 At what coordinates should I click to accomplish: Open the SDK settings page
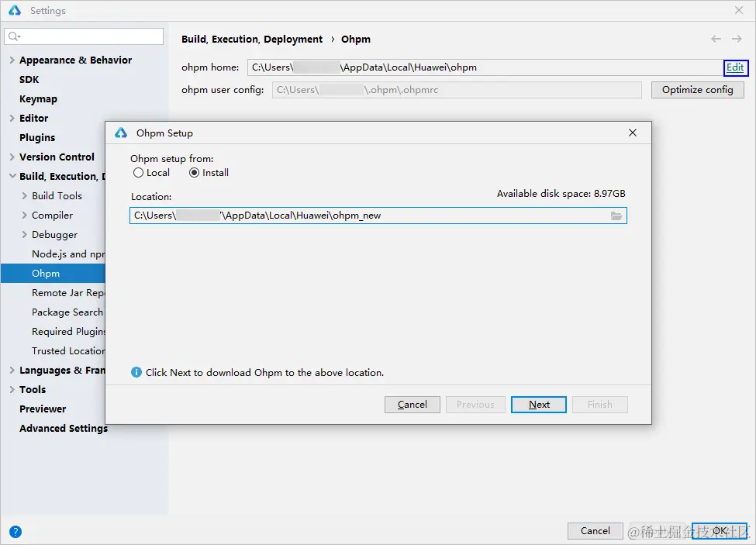pos(29,80)
